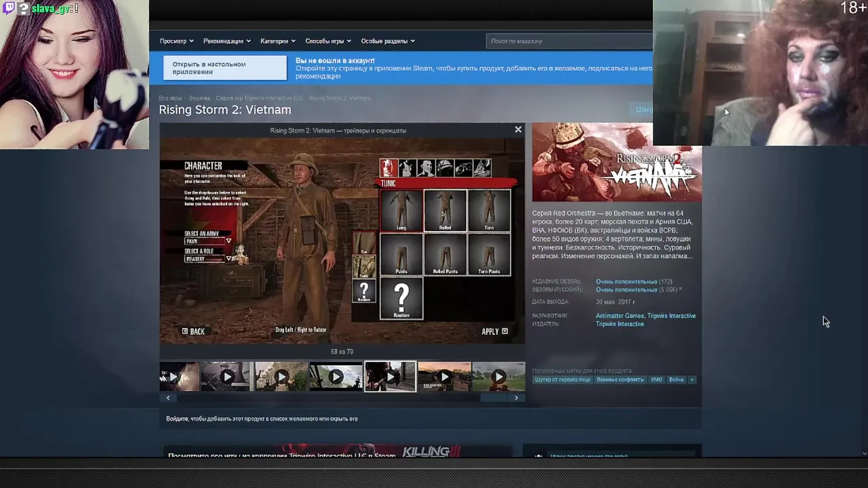Select the category icon right of the glasses
The image size is (868, 488).
pos(482,167)
